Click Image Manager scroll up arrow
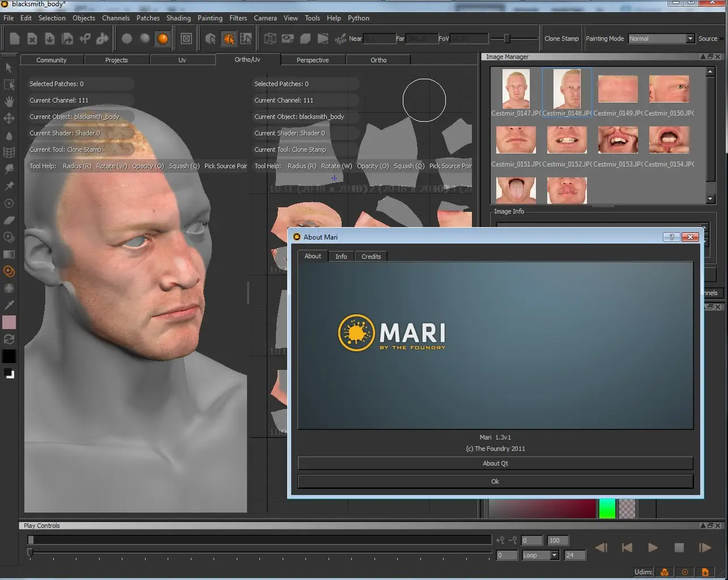The height and width of the screenshot is (580, 728). click(710, 72)
